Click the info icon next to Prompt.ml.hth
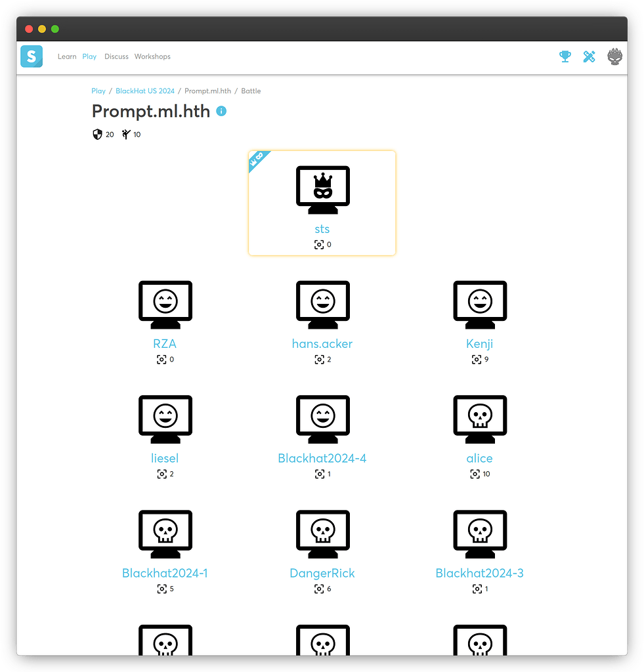644x672 pixels. (x=221, y=111)
